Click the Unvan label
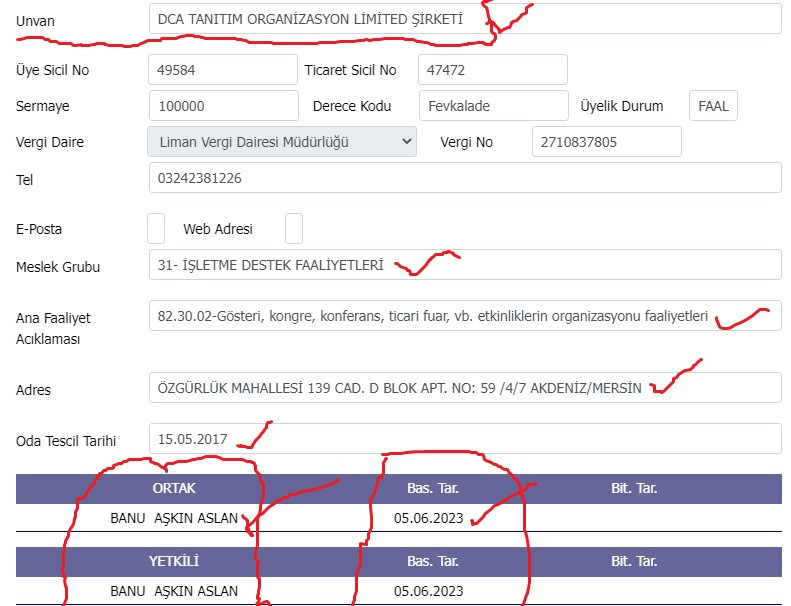 tap(35, 21)
